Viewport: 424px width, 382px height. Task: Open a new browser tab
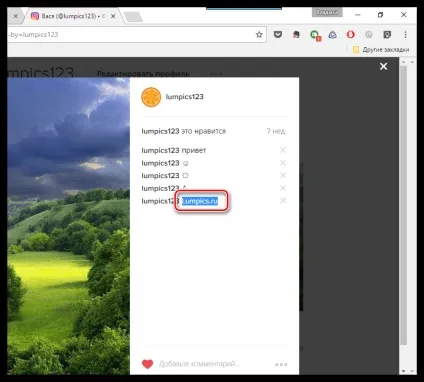click(133, 17)
